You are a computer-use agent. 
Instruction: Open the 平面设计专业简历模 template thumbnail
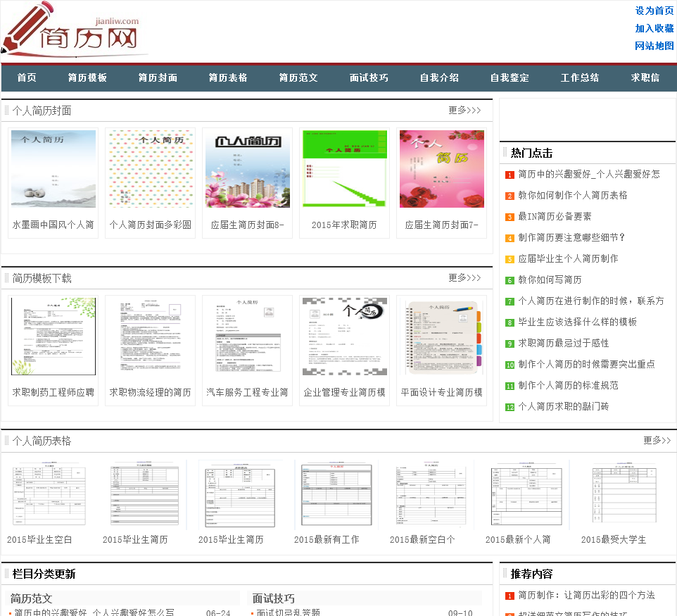(x=442, y=337)
